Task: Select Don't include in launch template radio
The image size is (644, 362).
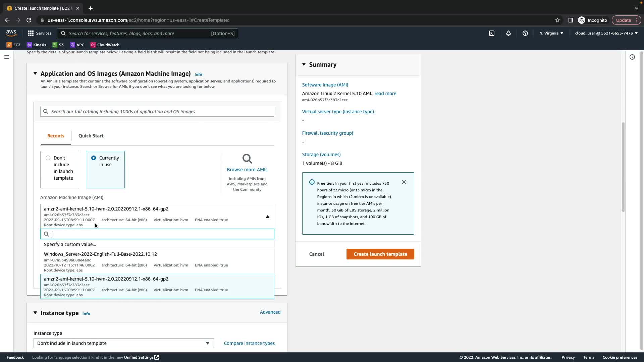Action: tap(48, 158)
